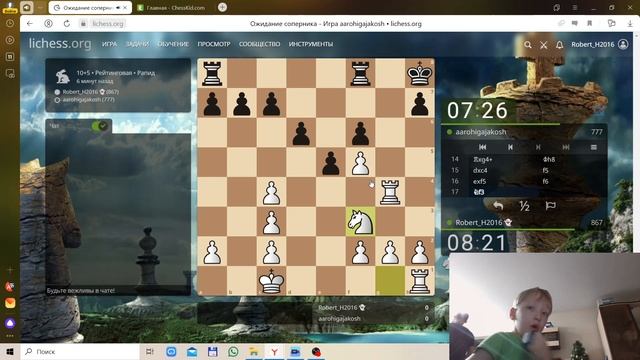Open Robert_H2016 user menu in header
The image size is (640, 360).
[599, 44]
